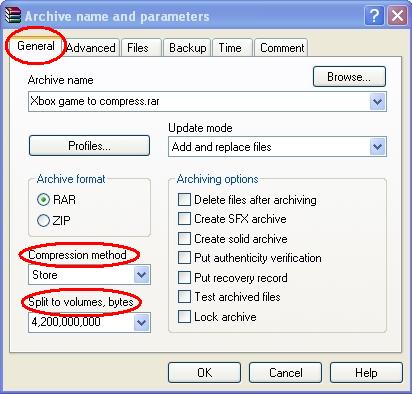Check the Create SFX archive option

click(x=184, y=219)
